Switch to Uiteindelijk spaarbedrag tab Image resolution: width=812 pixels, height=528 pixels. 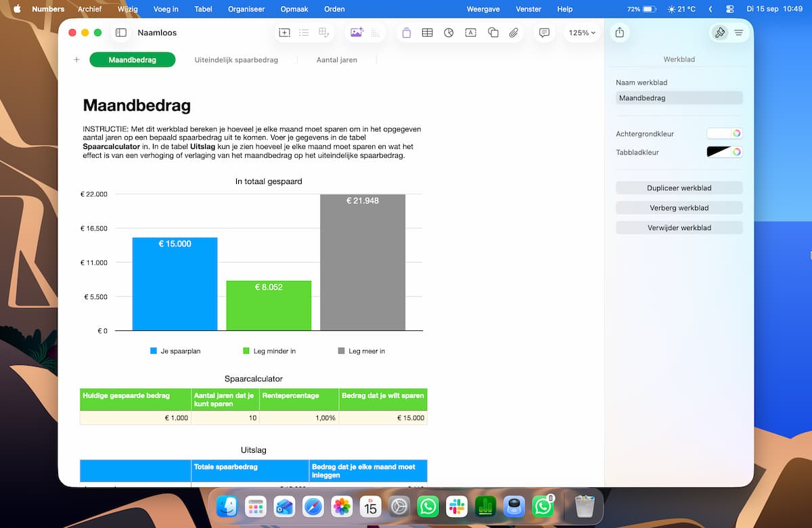[236, 60]
